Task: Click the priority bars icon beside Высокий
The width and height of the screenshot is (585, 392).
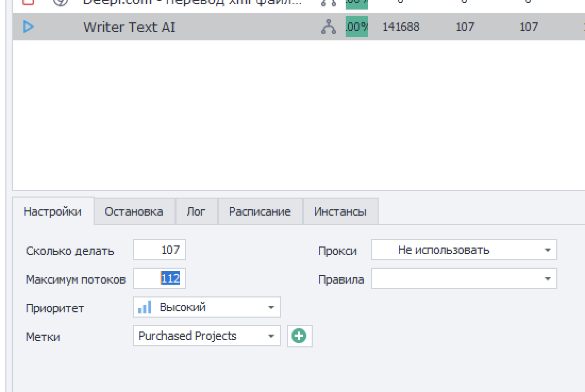Action: coord(145,308)
